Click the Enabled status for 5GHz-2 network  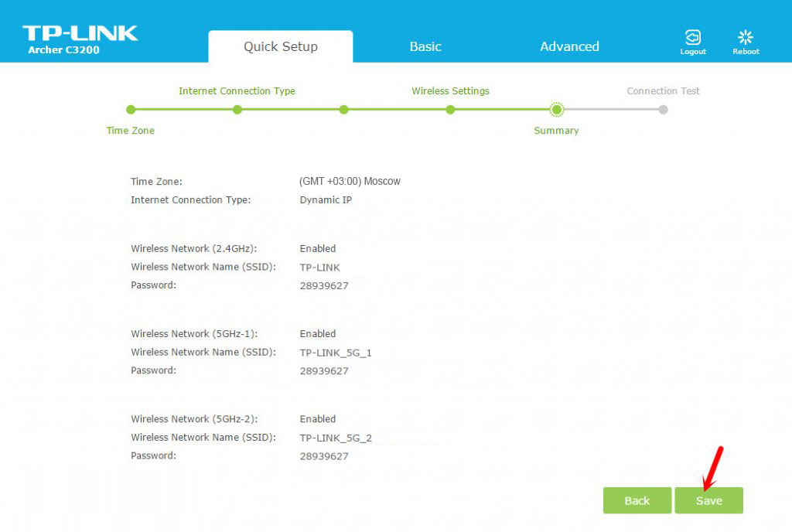(318, 419)
